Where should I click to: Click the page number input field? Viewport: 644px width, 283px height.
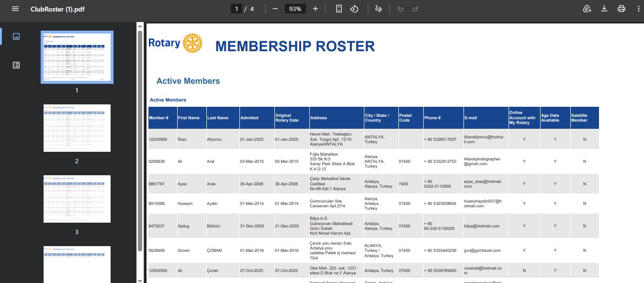236,9
